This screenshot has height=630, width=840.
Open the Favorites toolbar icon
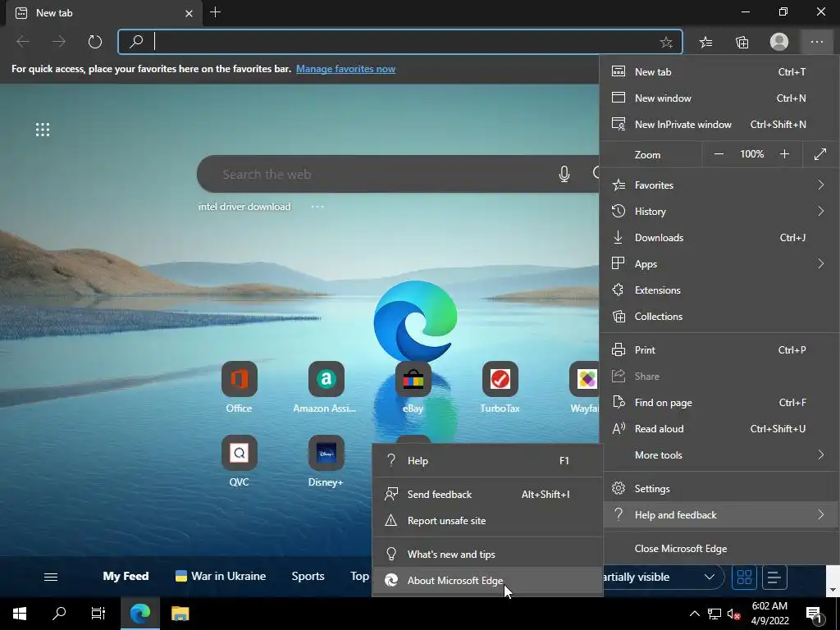[706, 43]
